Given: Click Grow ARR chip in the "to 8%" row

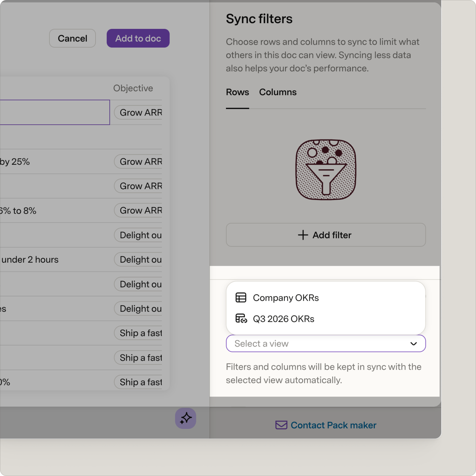Looking at the screenshot, I should (138, 210).
